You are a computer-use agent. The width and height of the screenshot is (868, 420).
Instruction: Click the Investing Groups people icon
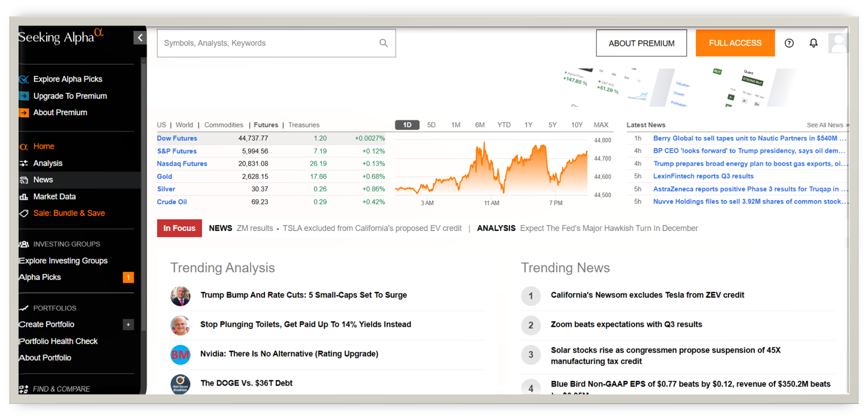24,244
